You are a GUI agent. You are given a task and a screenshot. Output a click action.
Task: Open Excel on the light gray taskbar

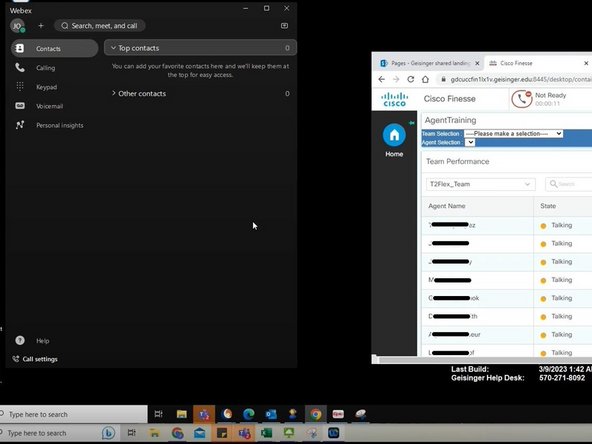(x=267, y=433)
